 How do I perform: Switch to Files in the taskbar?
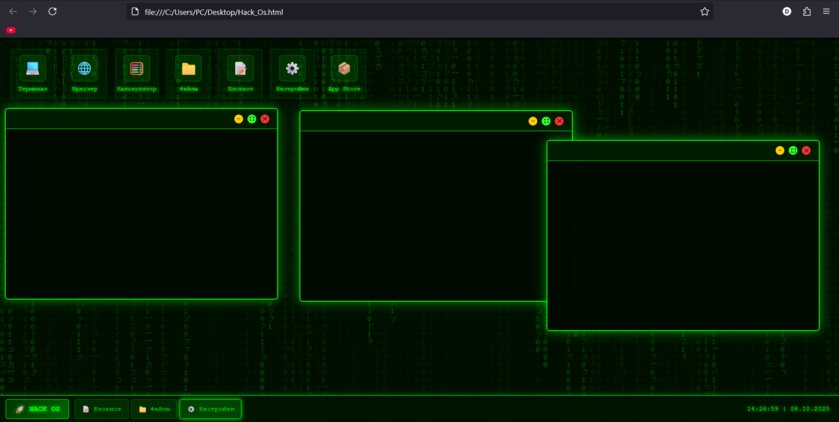pyautogui.click(x=154, y=409)
